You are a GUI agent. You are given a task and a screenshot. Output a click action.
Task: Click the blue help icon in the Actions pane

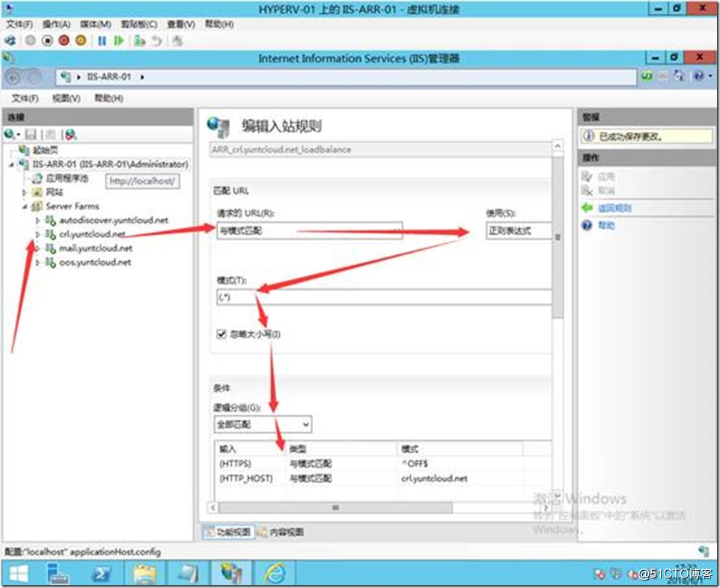[587, 225]
